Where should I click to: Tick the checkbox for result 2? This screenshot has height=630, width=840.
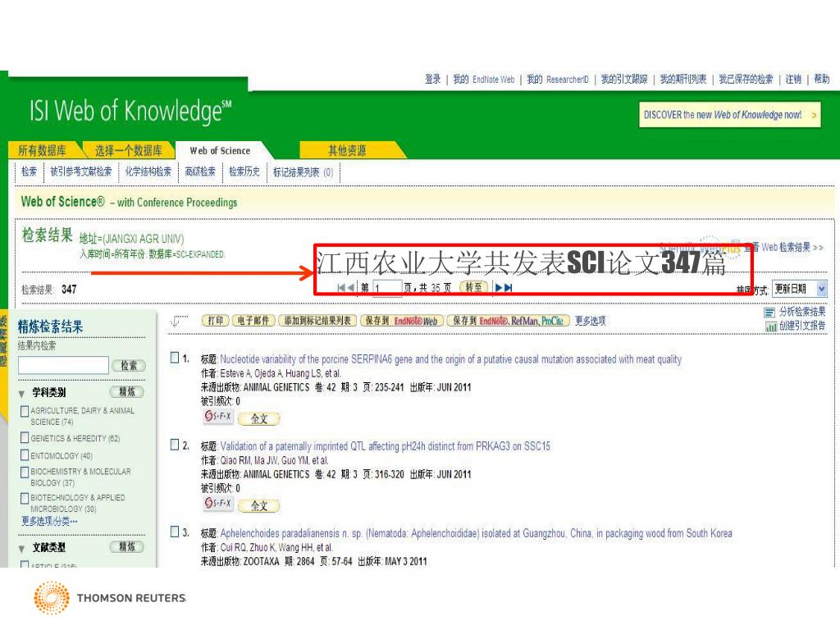pyautogui.click(x=175, y=444)
